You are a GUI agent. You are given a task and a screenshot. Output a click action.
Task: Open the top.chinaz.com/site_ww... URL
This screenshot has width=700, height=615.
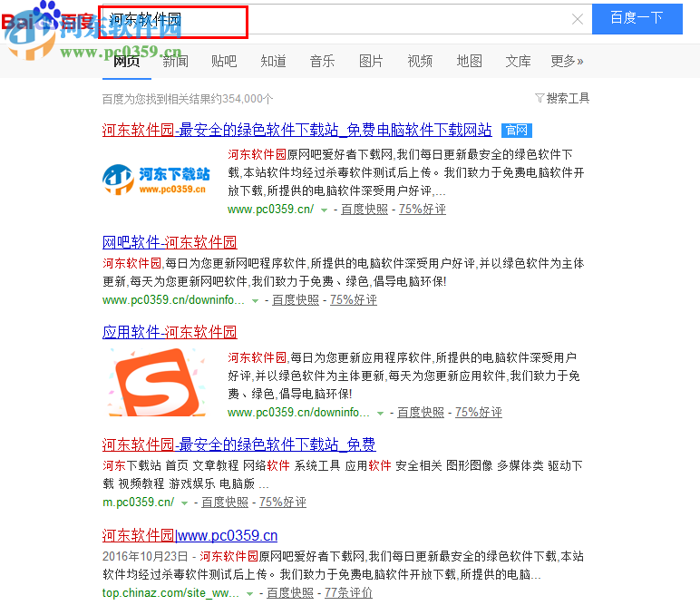170,593
